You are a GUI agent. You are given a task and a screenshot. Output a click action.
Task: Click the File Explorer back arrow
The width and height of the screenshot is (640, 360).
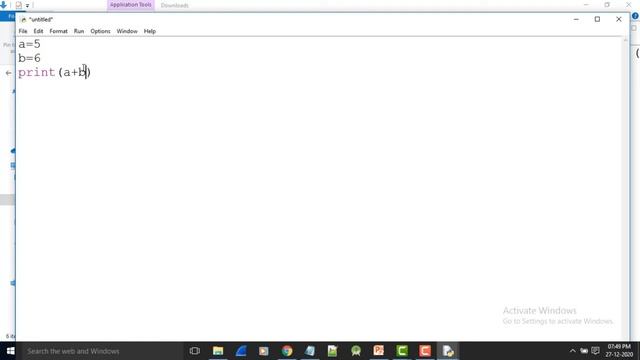pos(9,73)
